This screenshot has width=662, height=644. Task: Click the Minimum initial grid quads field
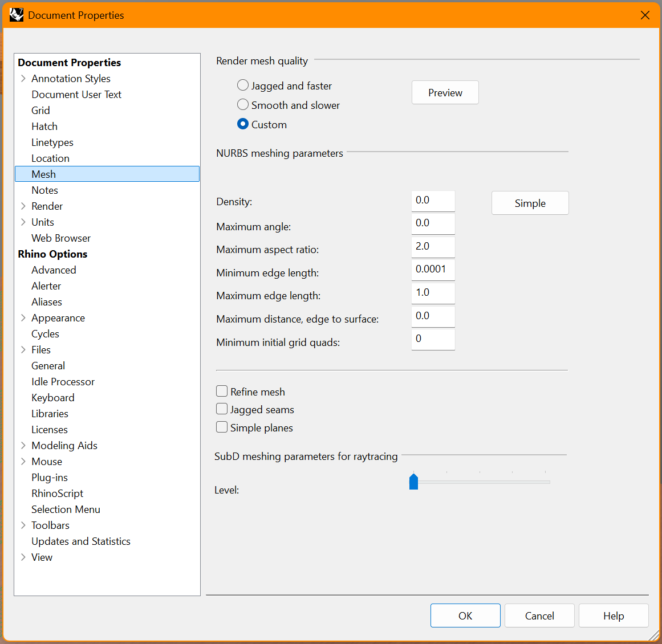coord(433,339)
